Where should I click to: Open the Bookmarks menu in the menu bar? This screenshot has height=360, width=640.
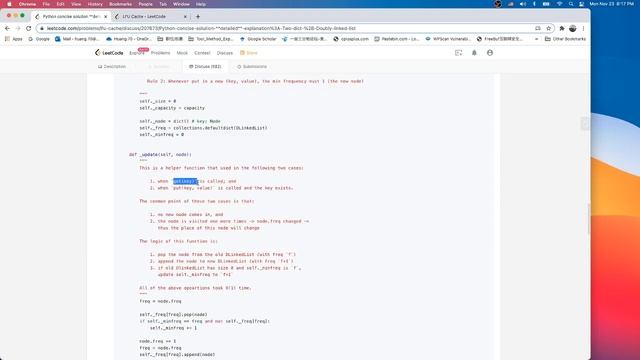tap(120, 4)
